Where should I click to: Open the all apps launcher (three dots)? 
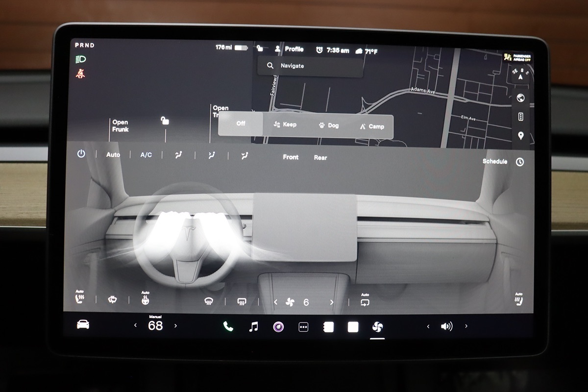point(303,327)
